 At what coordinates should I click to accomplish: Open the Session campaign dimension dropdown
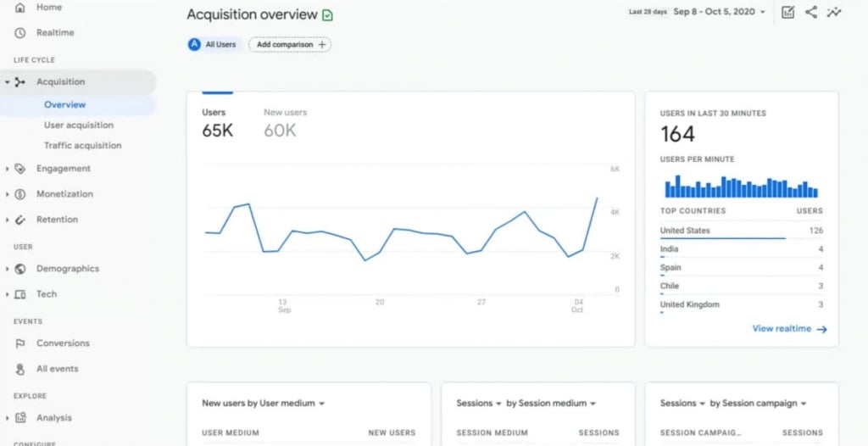coord(758,404)
